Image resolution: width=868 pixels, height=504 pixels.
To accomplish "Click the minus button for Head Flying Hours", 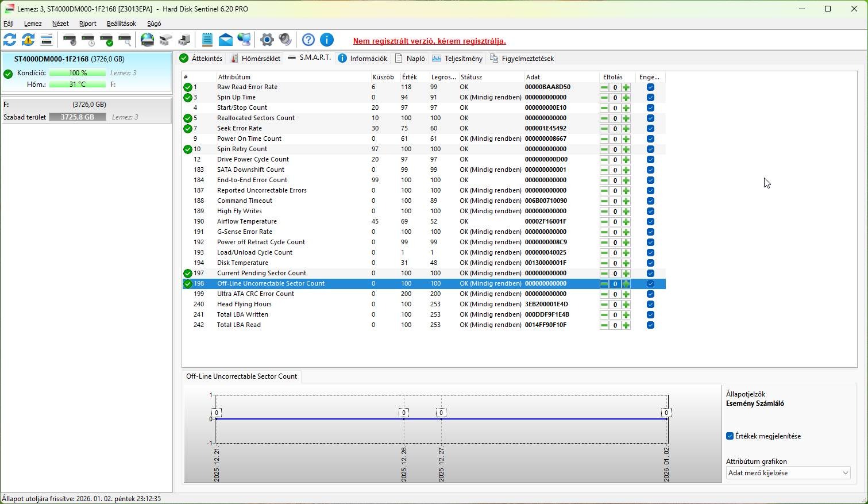I will (604, 305).
